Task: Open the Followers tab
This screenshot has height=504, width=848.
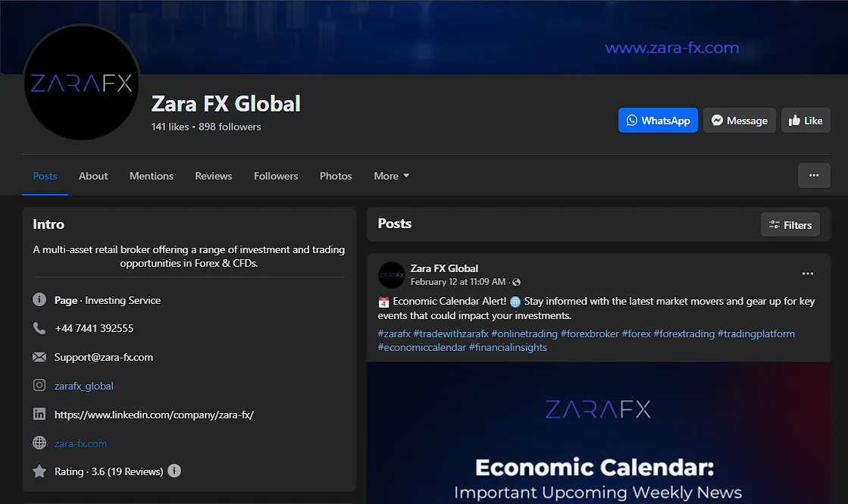Action: [276, 176]
